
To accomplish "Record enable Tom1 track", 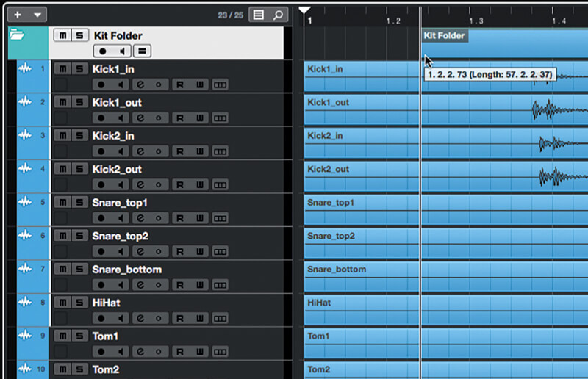I will tap(101, 352).
